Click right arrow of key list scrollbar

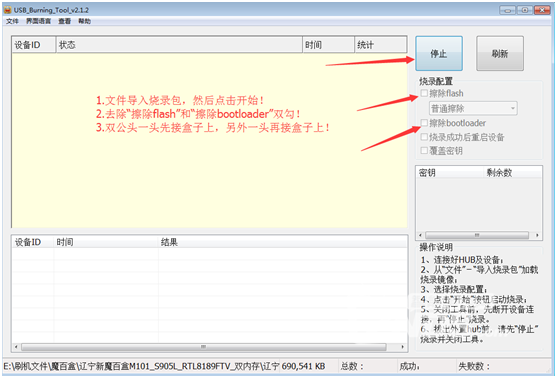point(537,235)
